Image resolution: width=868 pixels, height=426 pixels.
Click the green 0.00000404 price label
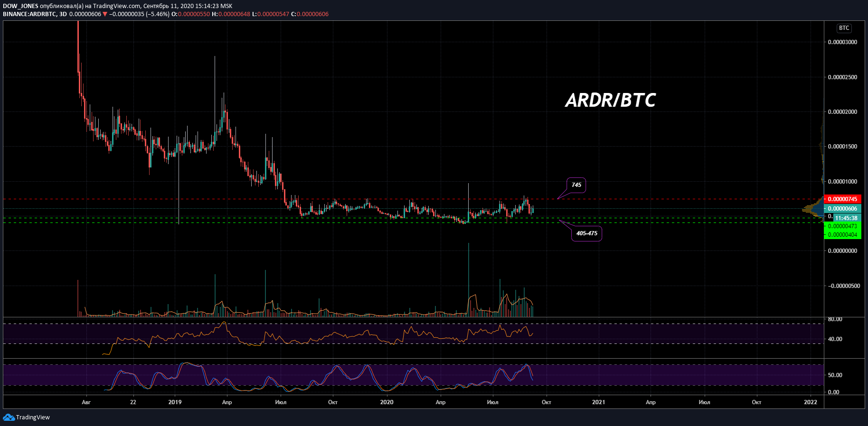(842, 235)
